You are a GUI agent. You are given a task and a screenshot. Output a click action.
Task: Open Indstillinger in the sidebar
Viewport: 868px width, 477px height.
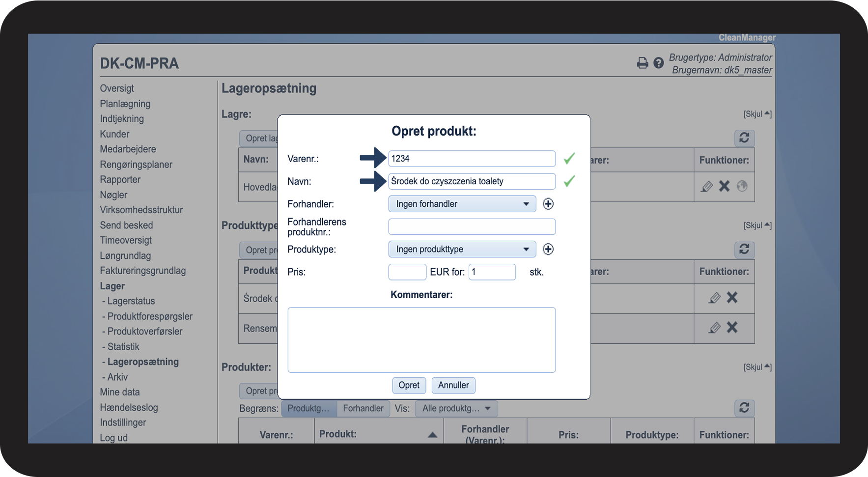point(123,422)
